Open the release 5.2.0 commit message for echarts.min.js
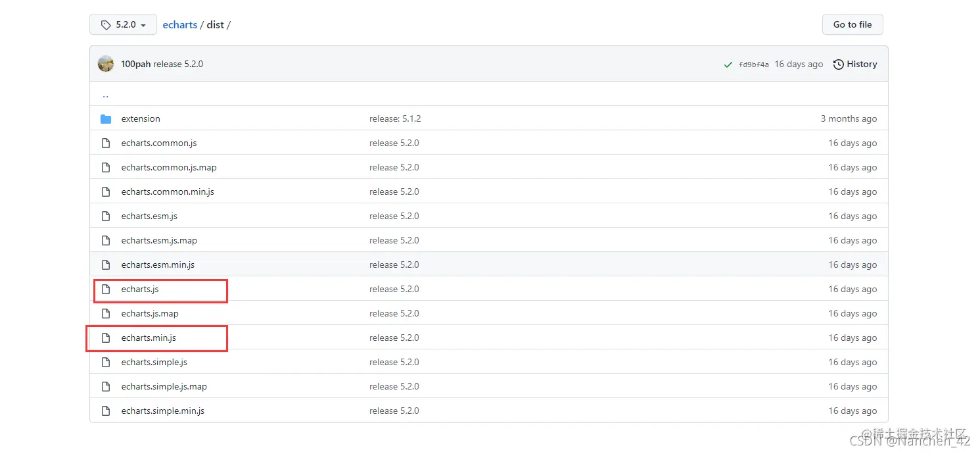This screenshot has height=454, width=980. tap(394, 338)
